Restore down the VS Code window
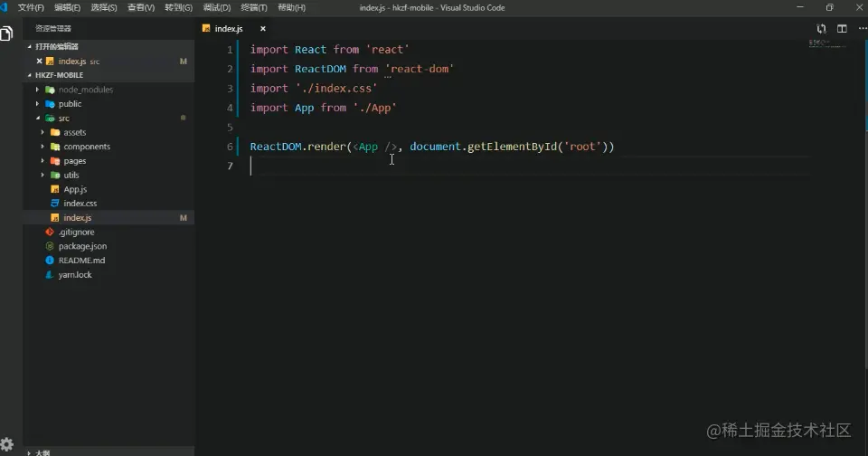The height and width of the screenshot is (456, 868). coord(829,7)
